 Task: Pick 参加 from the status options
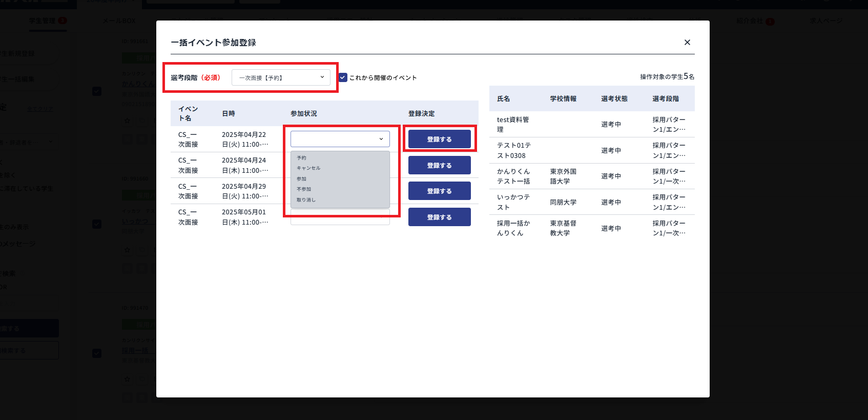tap(302, 179)
